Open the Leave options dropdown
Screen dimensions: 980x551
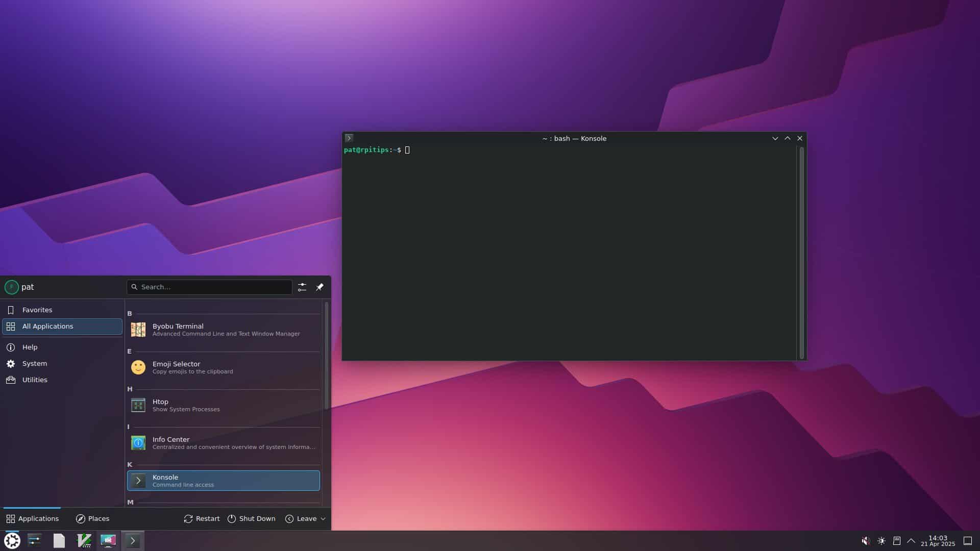pos(305,518)
